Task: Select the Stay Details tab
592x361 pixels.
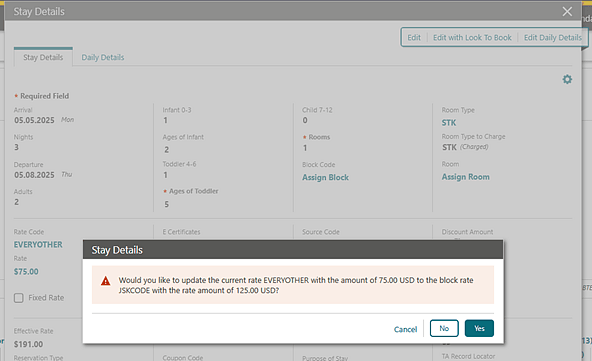Action: [43, 57]
